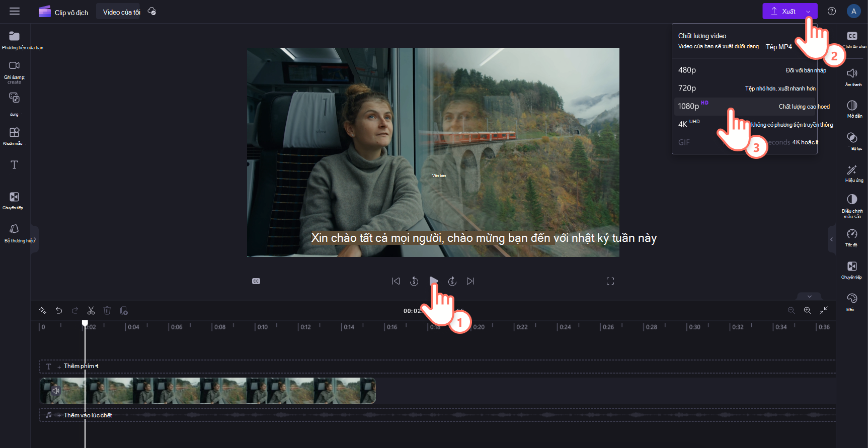Split clip with scissors tool
The image size is (868, 448).
pyautogui.click(x=91, y=310)
